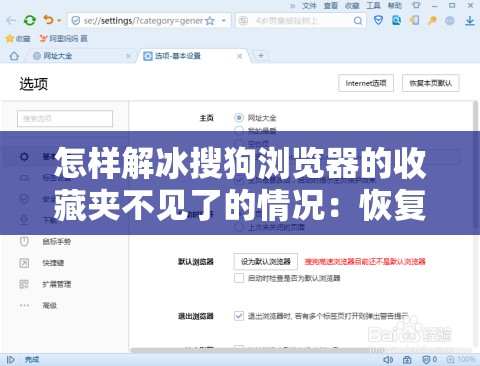Click the red 还不是默认浏览器 notice text
The height and width of the screenshot is (366, 480).
pyautogui.click(x=365, y=262)
